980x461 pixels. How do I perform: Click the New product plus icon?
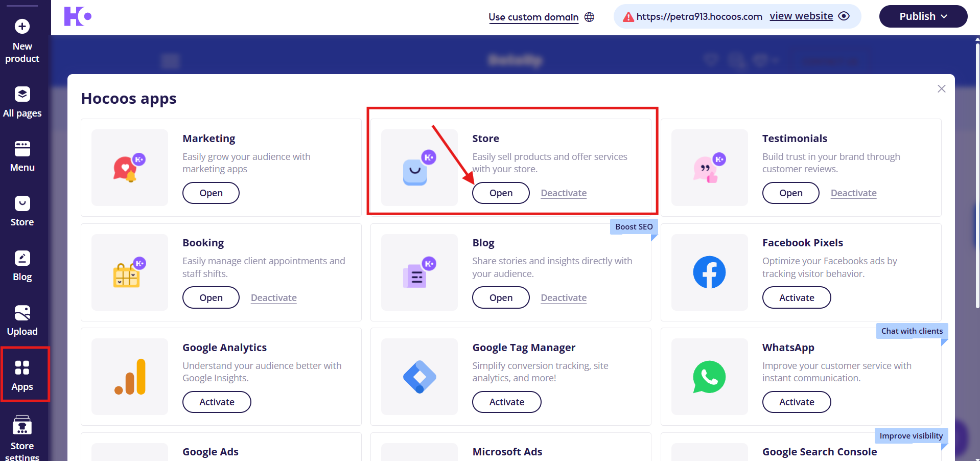coord(22,26)
